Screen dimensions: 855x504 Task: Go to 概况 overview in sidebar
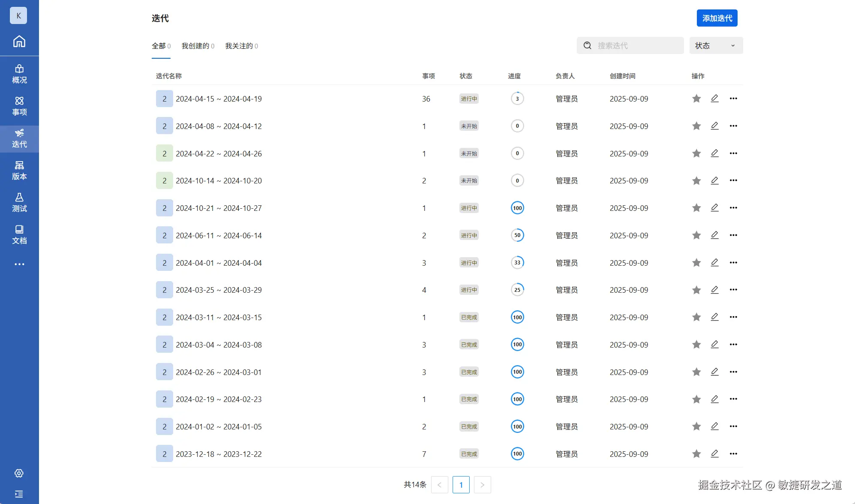(19, 74)
